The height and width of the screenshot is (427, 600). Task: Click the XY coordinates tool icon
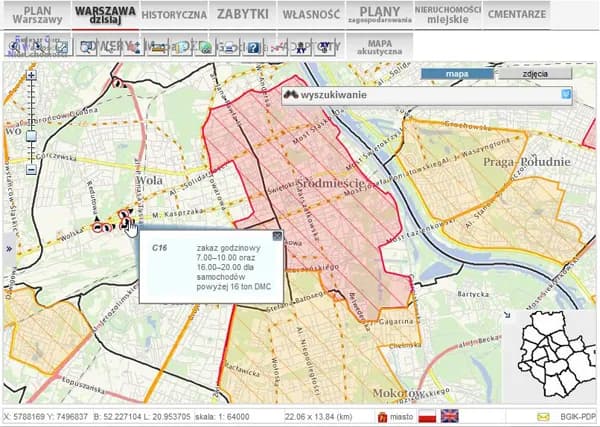click(299, 46)
